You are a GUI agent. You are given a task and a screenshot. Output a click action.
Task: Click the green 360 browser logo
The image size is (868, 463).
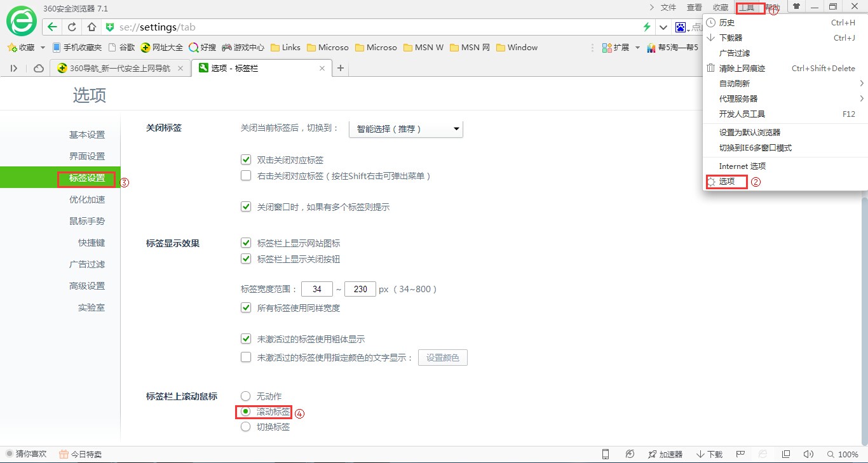click(22, 22)
